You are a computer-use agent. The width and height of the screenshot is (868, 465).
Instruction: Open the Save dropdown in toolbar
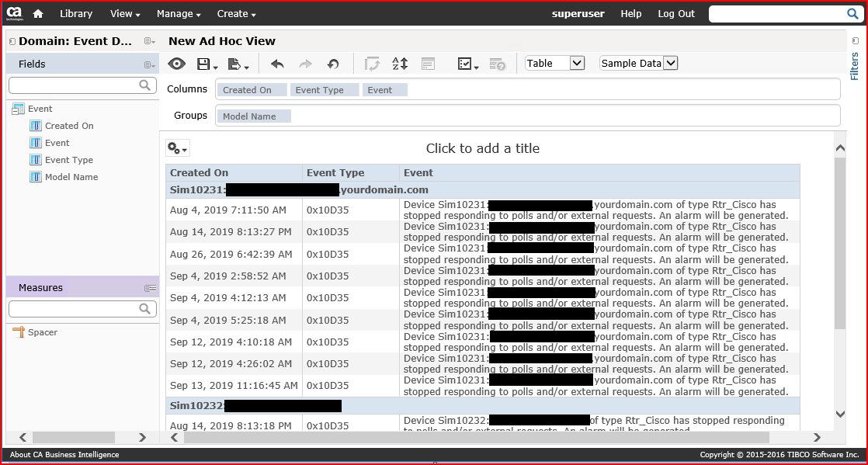tap(207, 64)
